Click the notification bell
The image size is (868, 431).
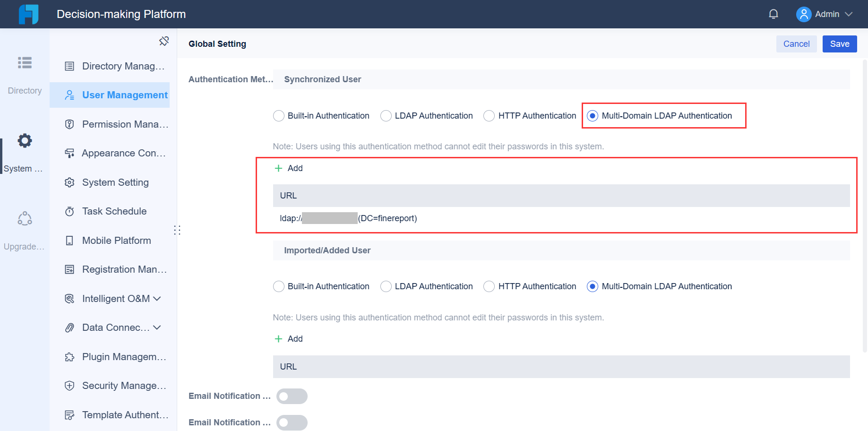pos(773,14)
